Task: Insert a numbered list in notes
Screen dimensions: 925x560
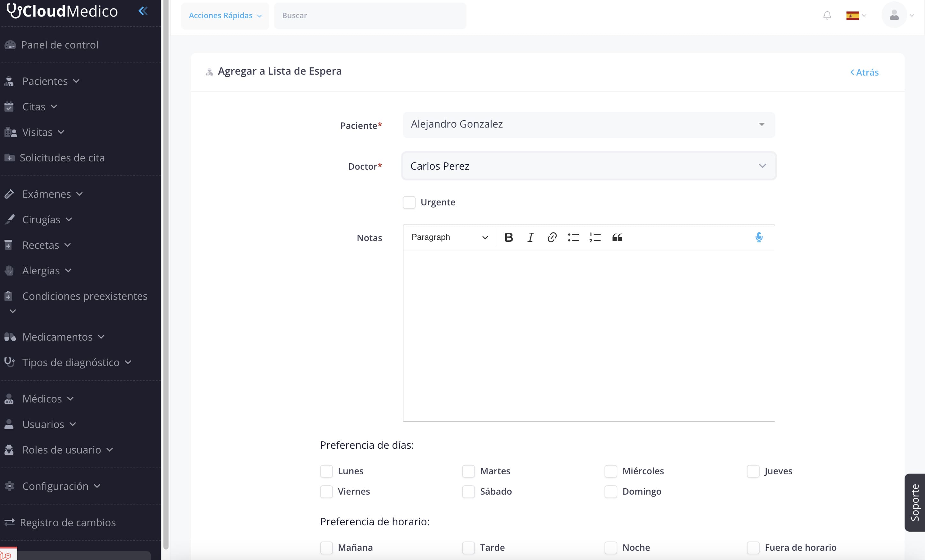Action: [595, 238]
